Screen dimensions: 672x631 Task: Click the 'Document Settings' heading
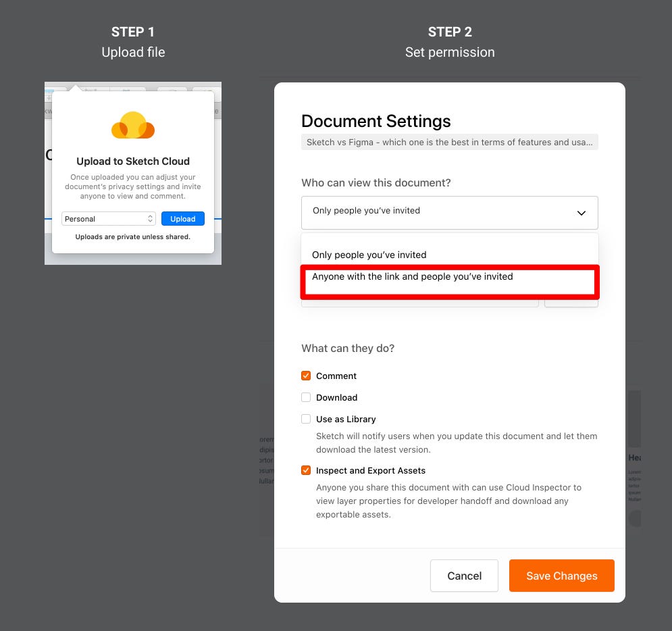[x=376, y=122]
